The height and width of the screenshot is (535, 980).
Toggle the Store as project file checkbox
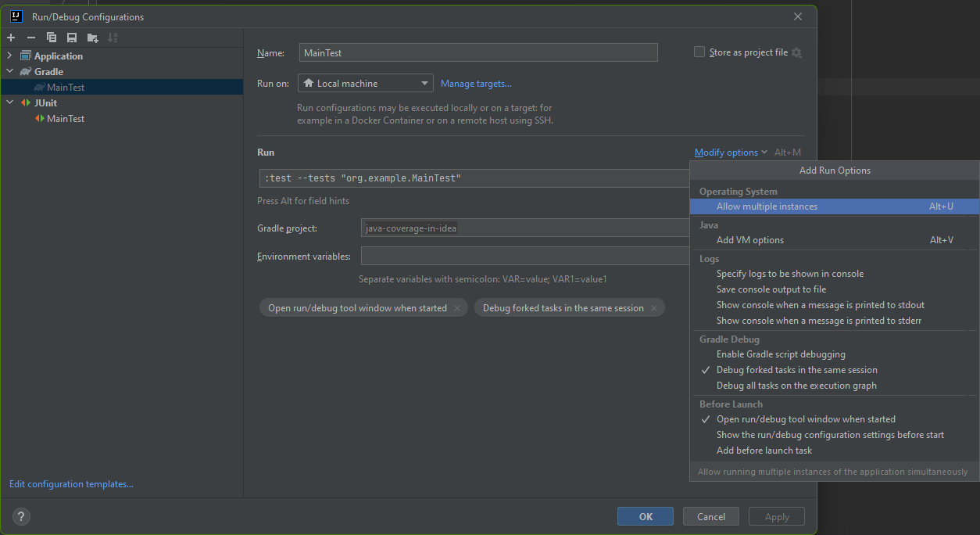pos(699,52)
